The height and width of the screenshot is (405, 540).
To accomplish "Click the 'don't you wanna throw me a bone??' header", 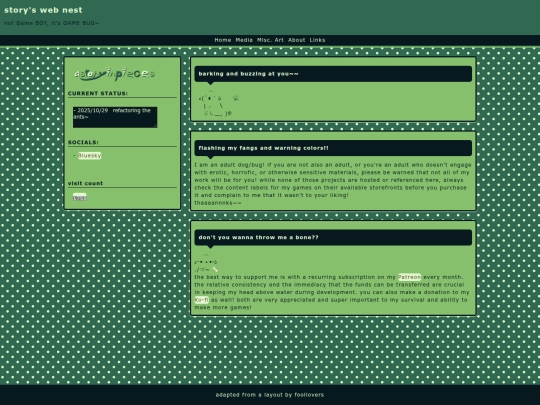I will 333,238.
